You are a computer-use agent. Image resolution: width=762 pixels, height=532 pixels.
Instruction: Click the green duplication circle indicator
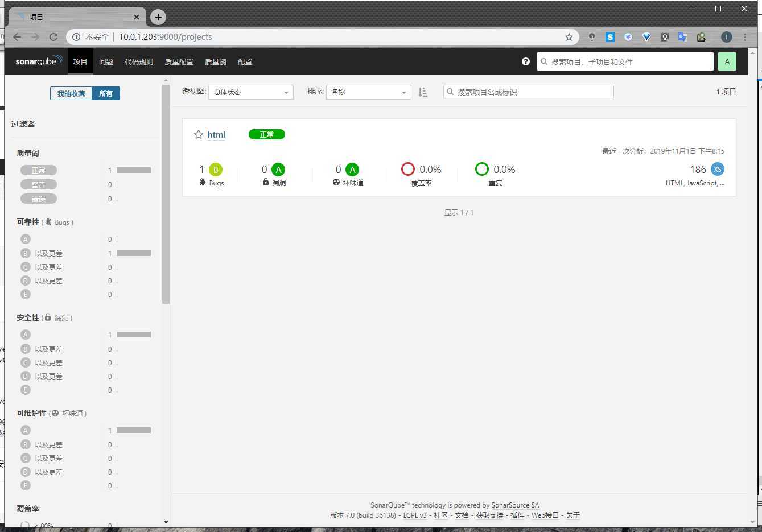[482, 169]
